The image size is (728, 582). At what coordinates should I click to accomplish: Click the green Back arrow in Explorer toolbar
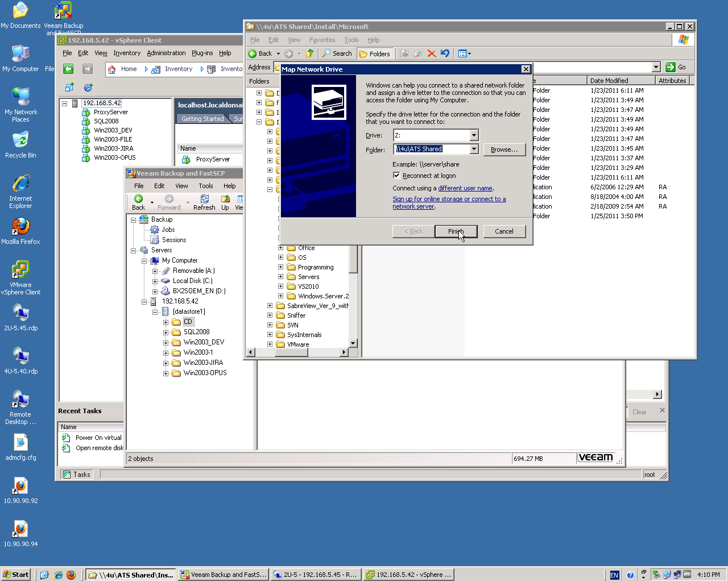[x=253, y=53]
